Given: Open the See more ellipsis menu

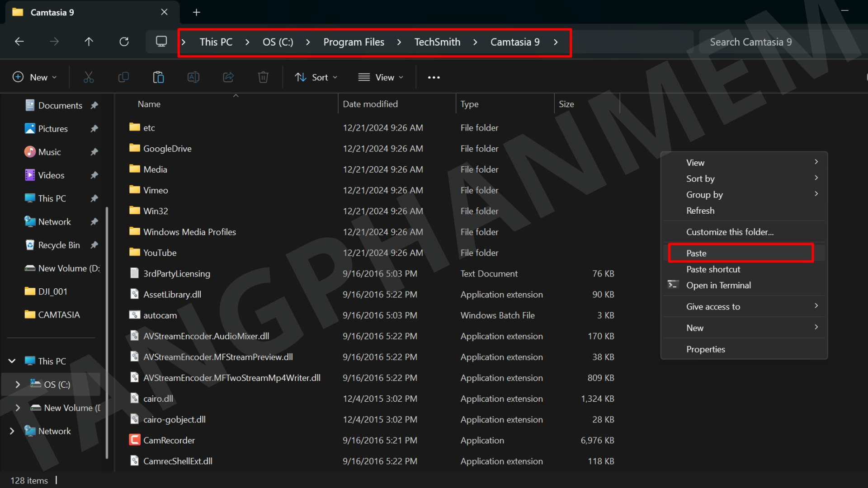Looking at the screenshot, I should tap(434, 77).
